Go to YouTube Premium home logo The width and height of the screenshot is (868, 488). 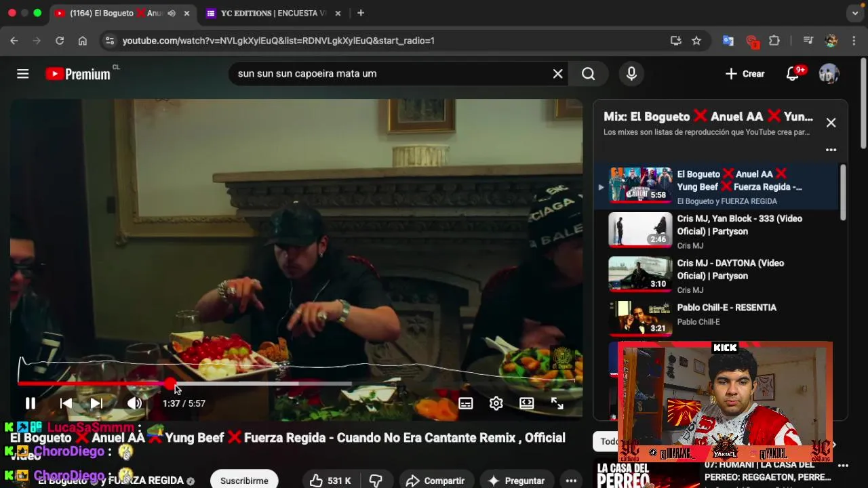coord(78,74)
